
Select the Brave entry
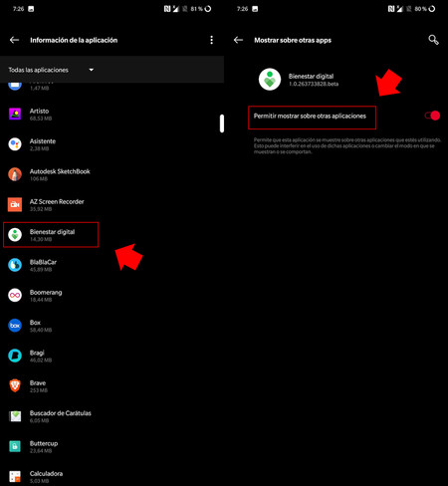(112, 386)
